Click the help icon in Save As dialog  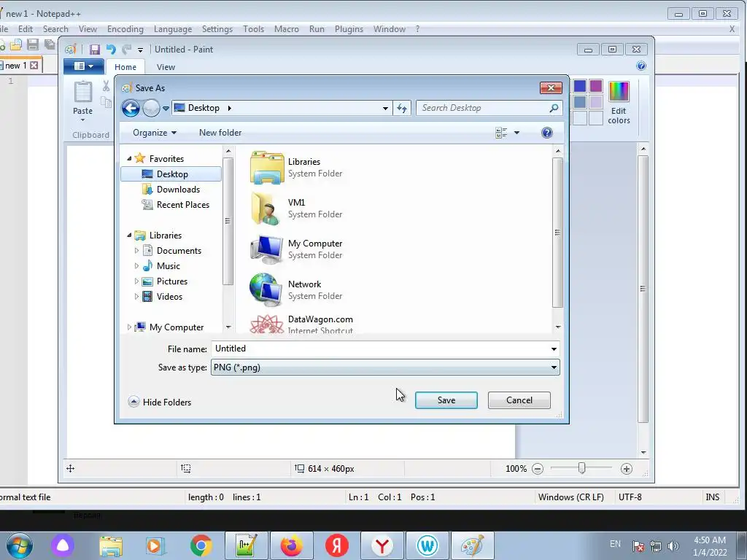[x=547, y=133]
